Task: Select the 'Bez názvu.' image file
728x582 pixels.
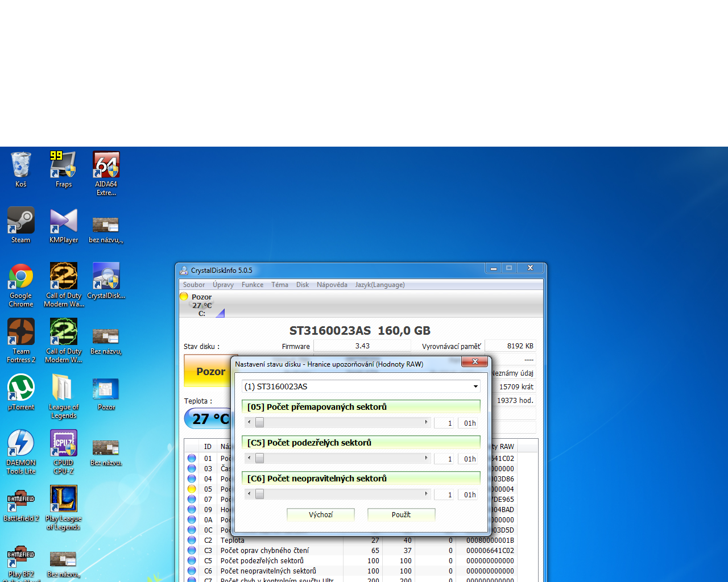Action: [106, 453]
